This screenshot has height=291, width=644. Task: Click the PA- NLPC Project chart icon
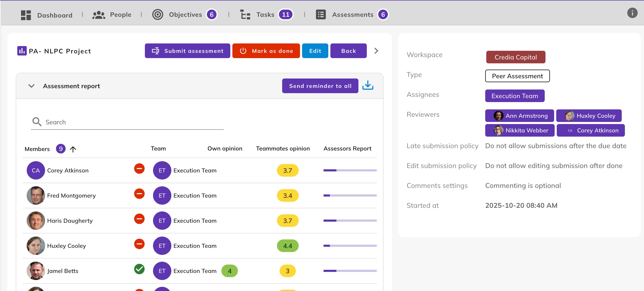(x=22, y=51)
